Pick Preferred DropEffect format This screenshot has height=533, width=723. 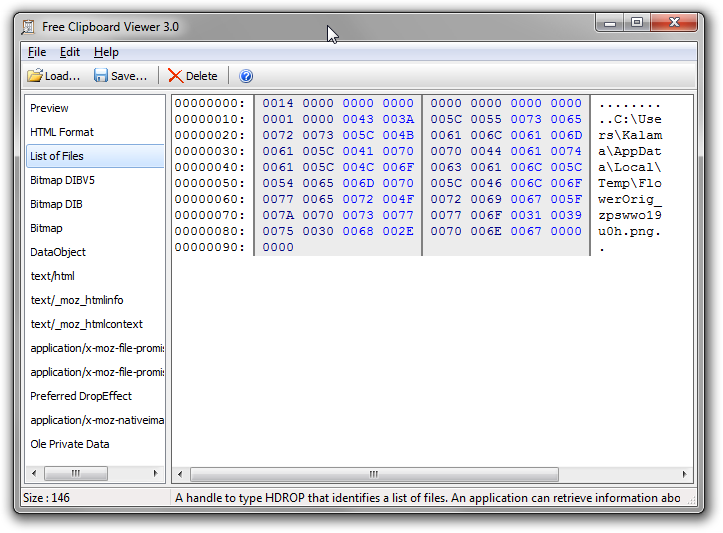(81, 396)
